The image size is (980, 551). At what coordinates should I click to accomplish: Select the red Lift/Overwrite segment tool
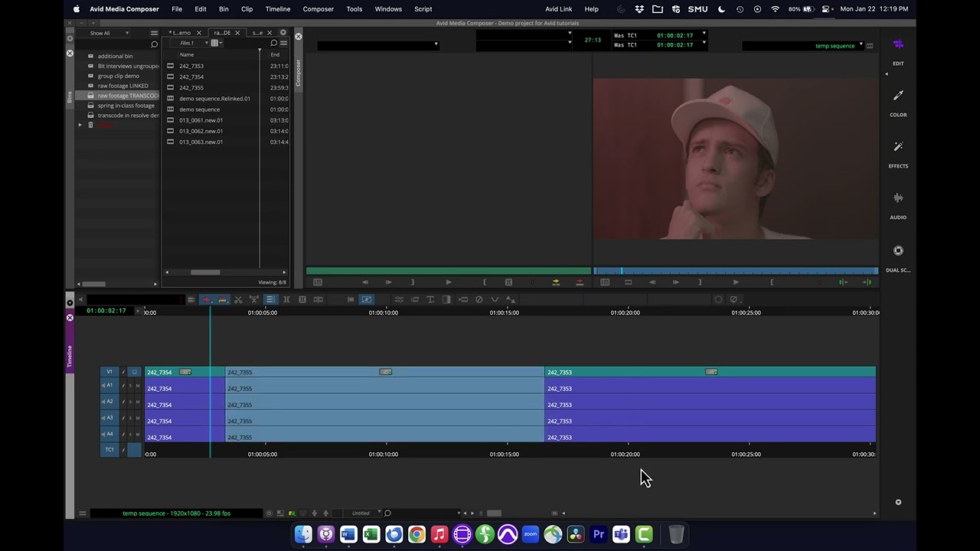[x=206, y=299]
